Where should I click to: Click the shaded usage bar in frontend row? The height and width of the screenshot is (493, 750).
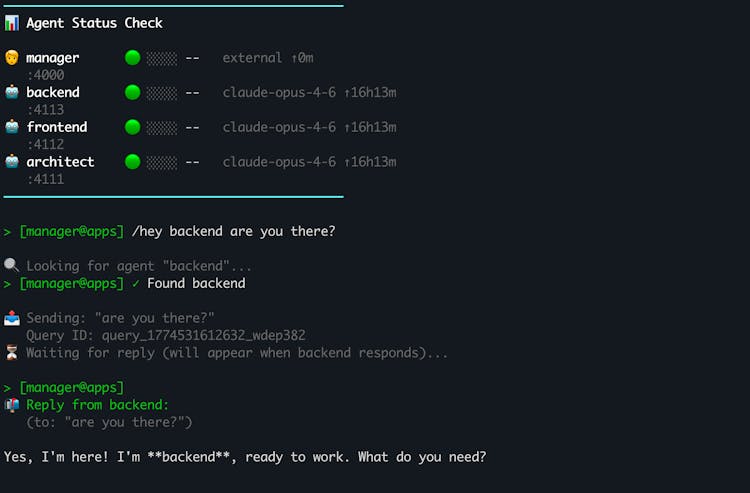161,127
